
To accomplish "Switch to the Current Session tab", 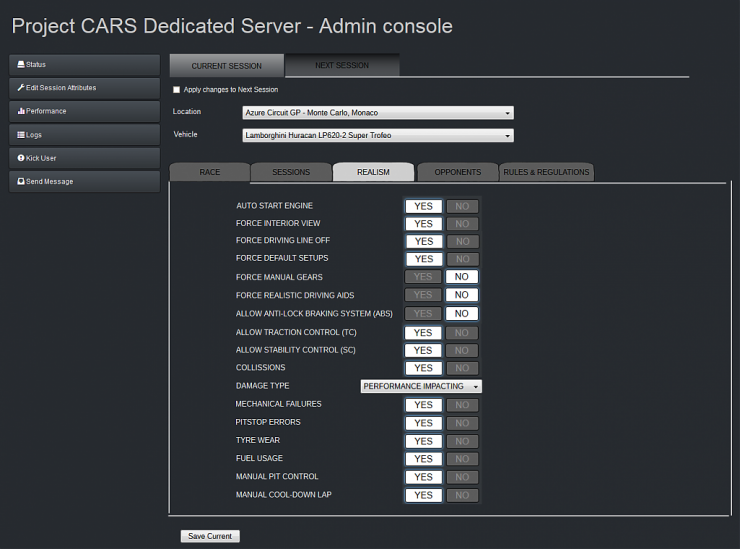I will [227, 66].
